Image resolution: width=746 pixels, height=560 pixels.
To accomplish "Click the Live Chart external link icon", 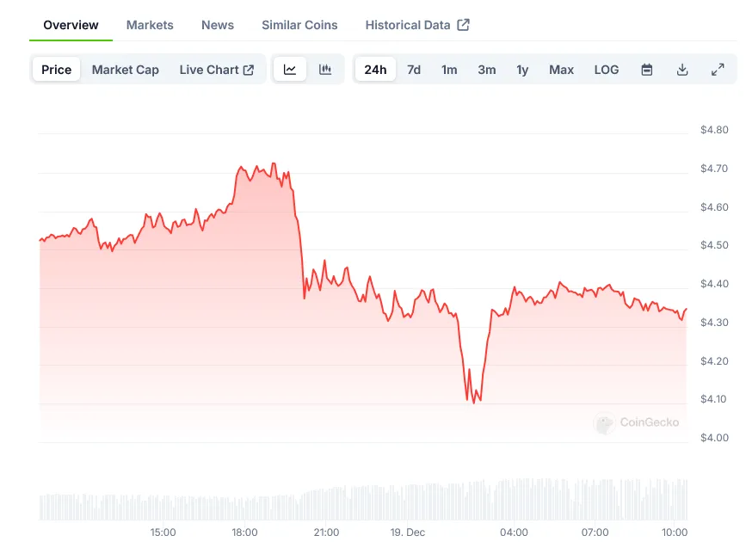I will click(x=250, y=69).
